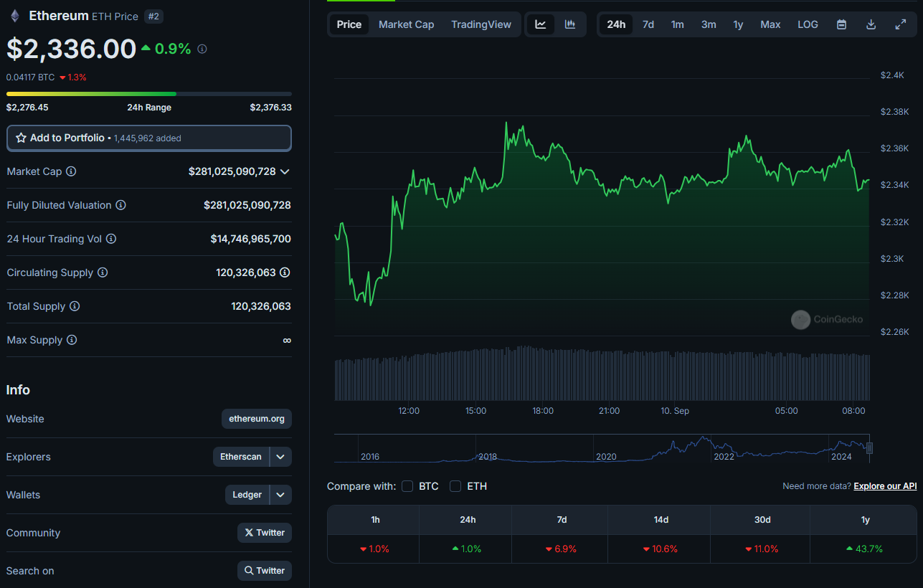Click the historical range navigator handle
The width and height of the screenshot is (923, 588).
tap(870, 448)
